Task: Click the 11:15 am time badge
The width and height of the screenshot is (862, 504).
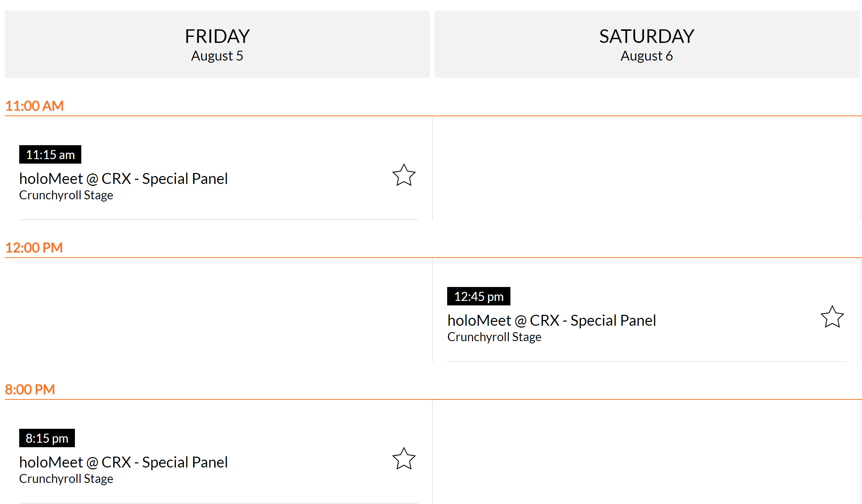Action: click(50, 155)
